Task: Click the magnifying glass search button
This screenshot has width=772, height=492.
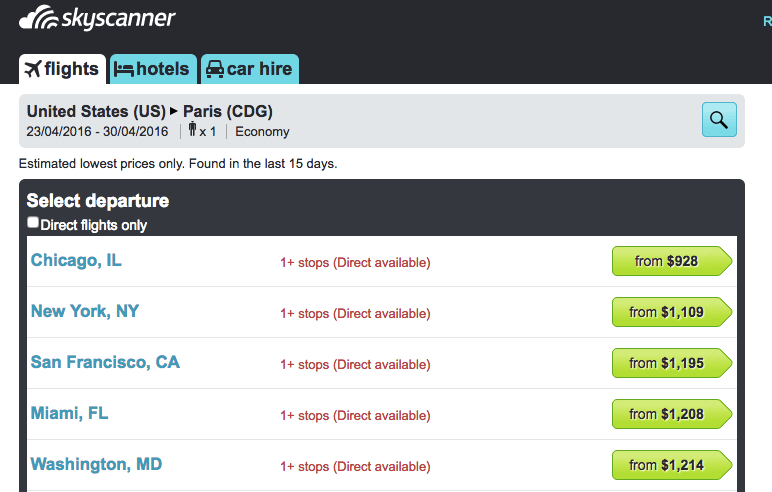Action: [719, 120]
